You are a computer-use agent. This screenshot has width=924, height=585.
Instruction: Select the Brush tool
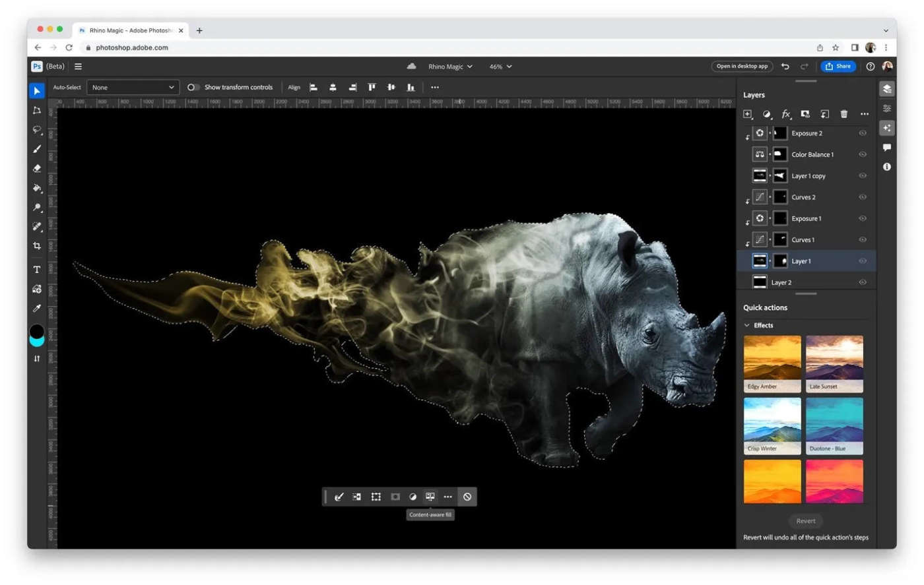(37, 149)
